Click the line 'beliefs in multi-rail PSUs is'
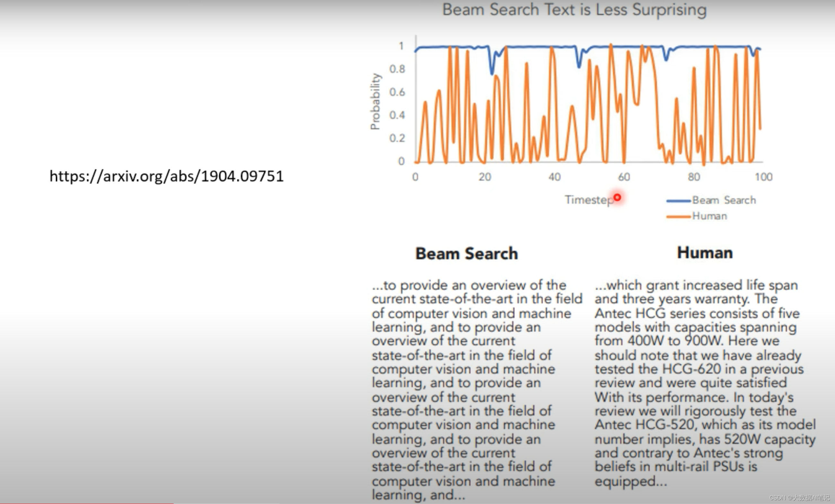This screenshot has width=835, height=504. 676,467
